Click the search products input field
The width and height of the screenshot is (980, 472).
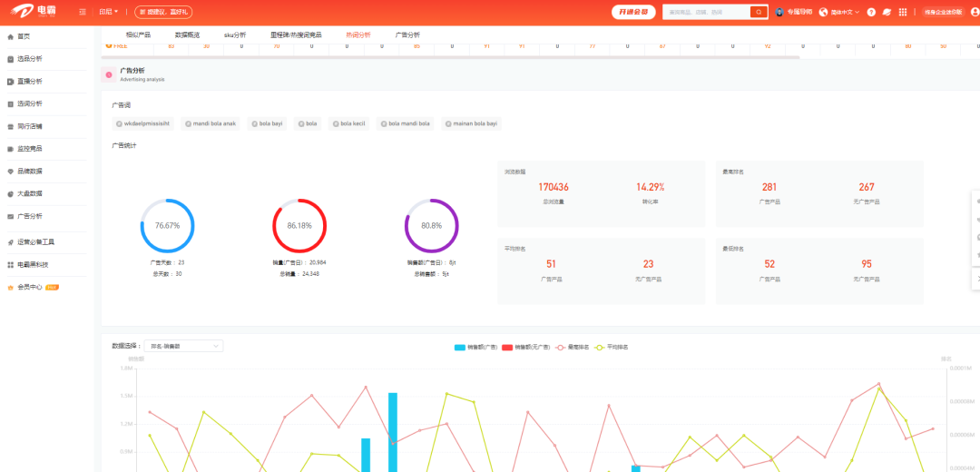click(707, 12)
